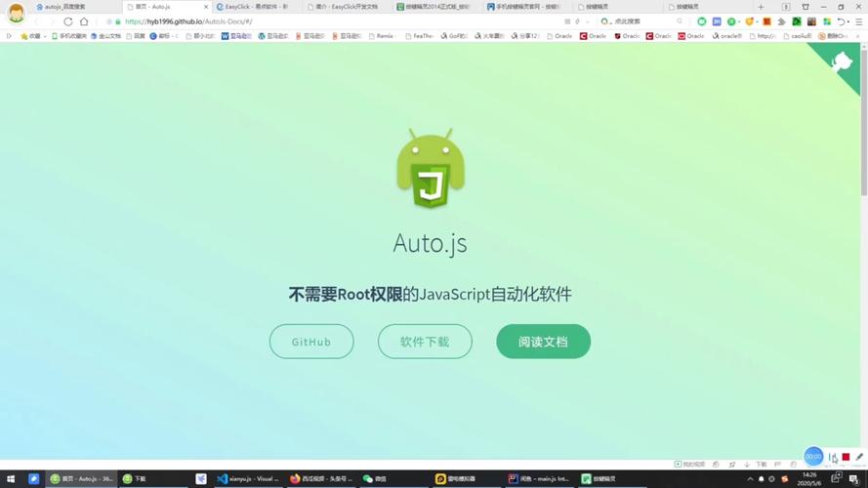868x488 pixels.
Task: Open the 手机收藏夹 bookmark
Action: (x=69, y=36)
